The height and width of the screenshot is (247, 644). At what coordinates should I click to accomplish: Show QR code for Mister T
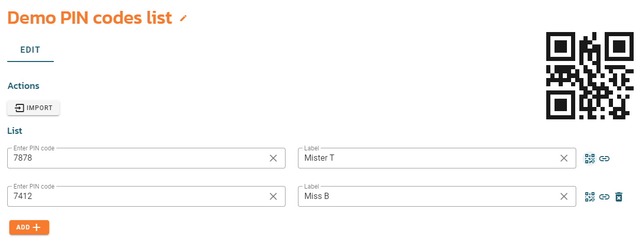coord(590,159)
